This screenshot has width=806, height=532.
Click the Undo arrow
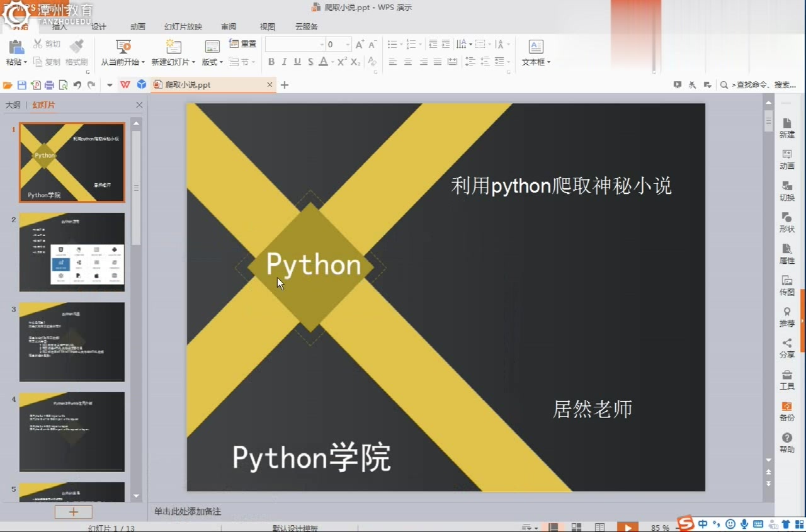pos(77,85)
